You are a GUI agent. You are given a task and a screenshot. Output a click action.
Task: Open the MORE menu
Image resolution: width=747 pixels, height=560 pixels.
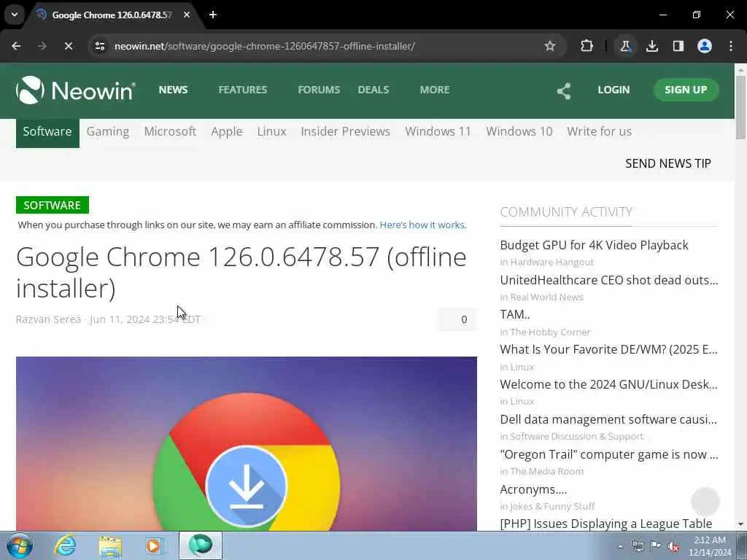pyautogui.click(x=435, y=90)
